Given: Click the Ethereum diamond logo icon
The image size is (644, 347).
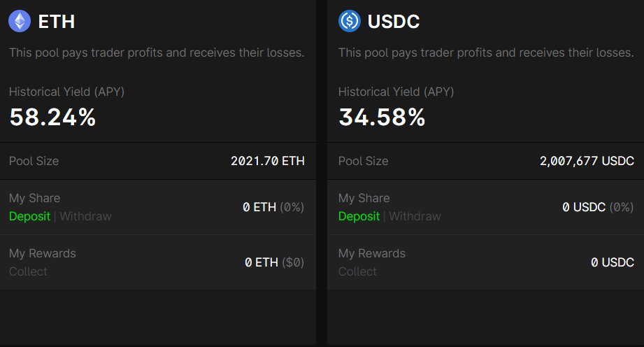Looking at the screenshot, I should tap(20, 21).
